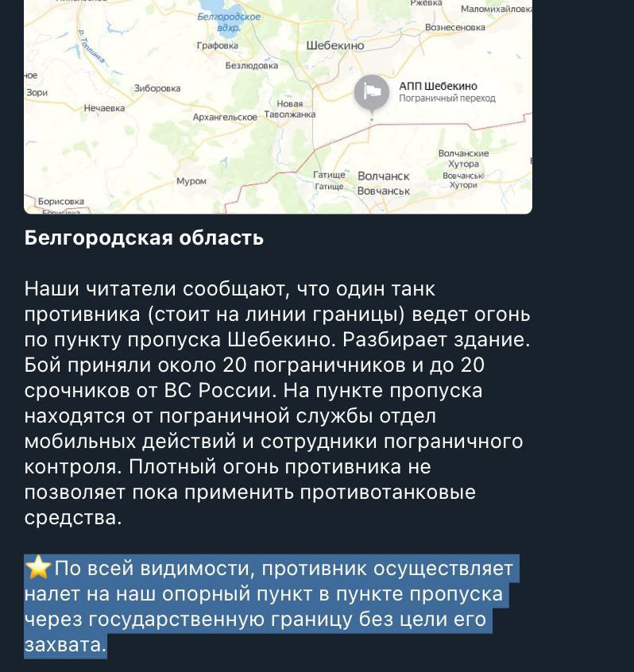The height and width of the screenshot is (672, 634).
Task: Click the Пограничный переход subtitle on map
Action: [447, 98]
